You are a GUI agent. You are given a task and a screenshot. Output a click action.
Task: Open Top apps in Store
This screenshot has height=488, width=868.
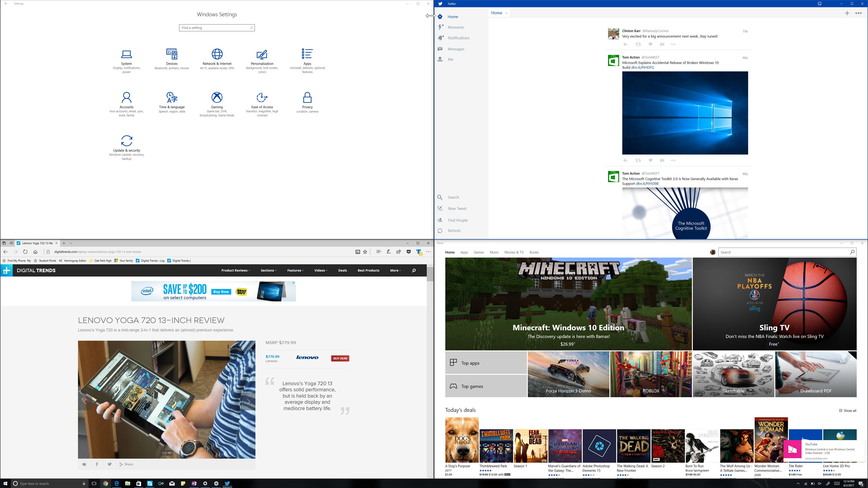pos(486,363)
